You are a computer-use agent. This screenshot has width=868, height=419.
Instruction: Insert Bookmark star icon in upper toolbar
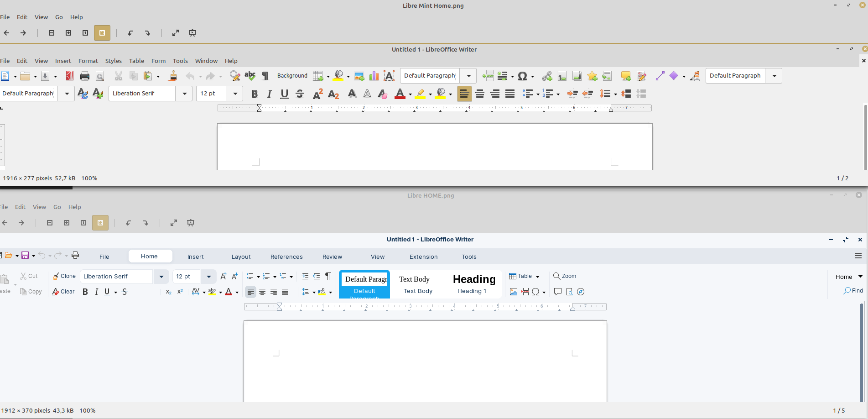pyautogui.click(x=592, y=76)
